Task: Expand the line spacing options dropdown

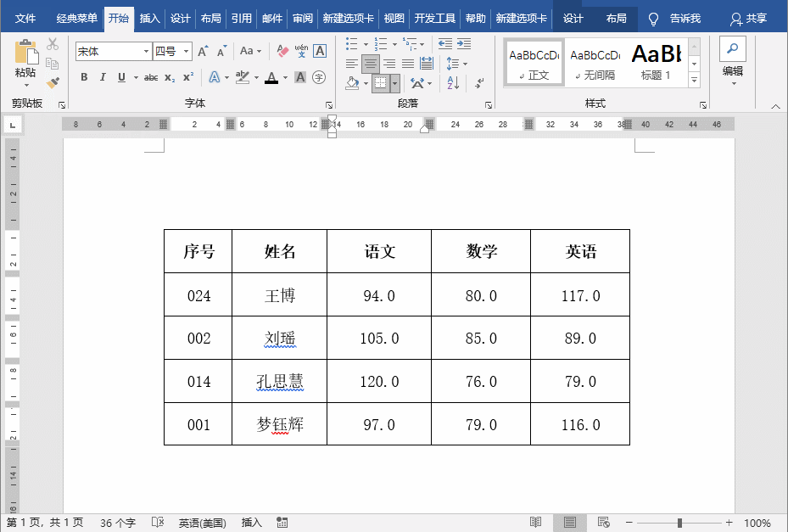Action: click(465, 63)
